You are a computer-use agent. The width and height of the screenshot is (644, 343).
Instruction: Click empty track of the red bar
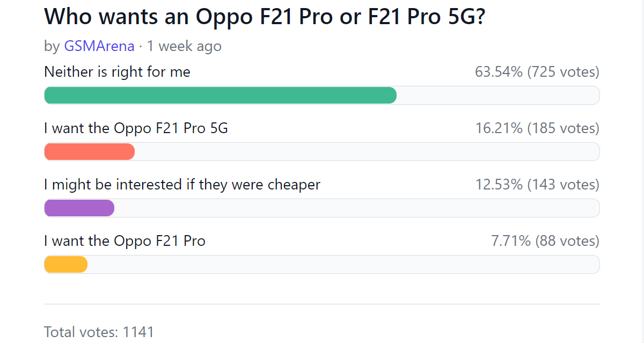click(x=367, y=152)
